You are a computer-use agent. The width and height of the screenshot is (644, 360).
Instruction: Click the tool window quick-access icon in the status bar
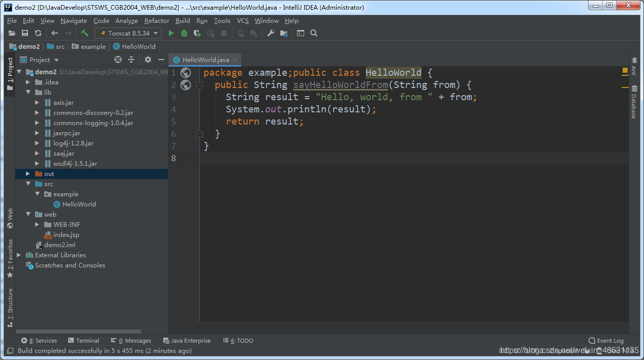coord(10,351)
